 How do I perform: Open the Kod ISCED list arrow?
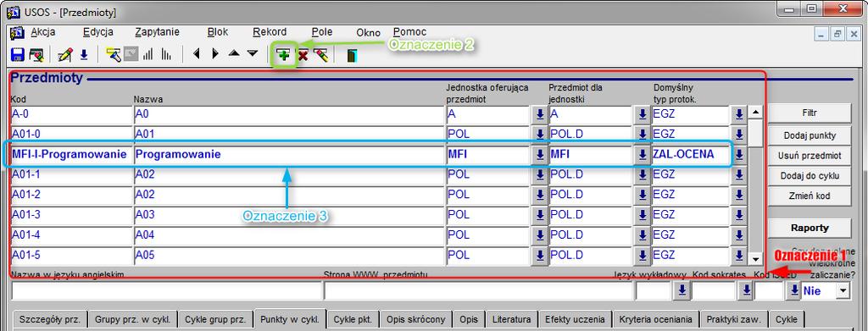(794, 290)
